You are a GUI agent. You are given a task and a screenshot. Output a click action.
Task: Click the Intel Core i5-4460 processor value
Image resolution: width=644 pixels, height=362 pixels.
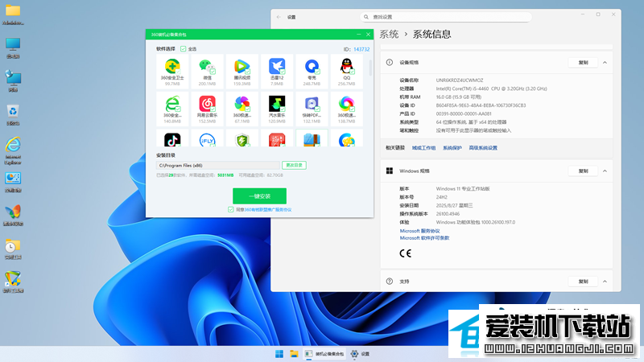tap(491, 88)
